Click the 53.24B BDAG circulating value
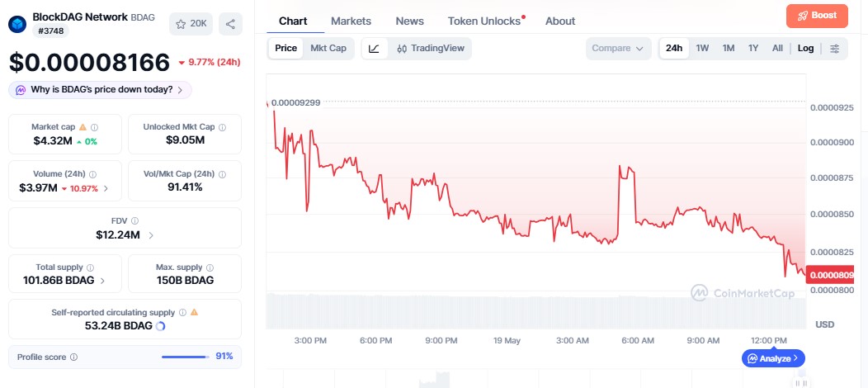The width and height of the screenshot is (868, 388). [119, 326]
